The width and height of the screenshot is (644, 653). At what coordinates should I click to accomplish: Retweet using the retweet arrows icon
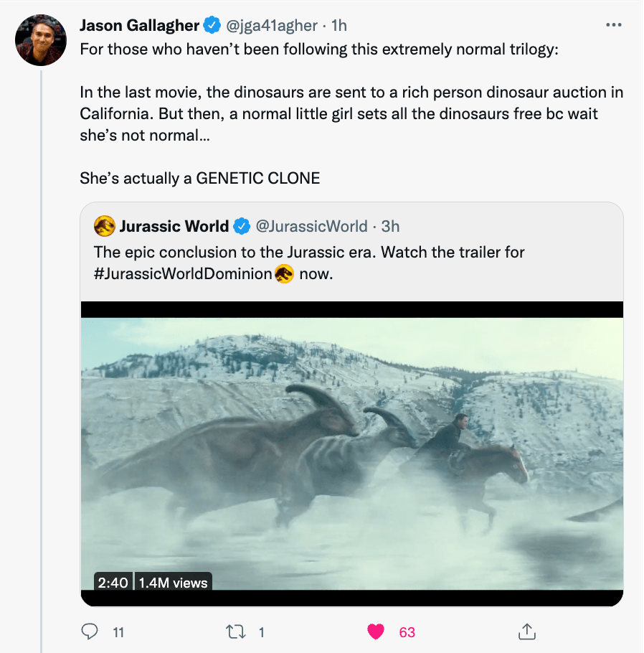coord(235,631)
